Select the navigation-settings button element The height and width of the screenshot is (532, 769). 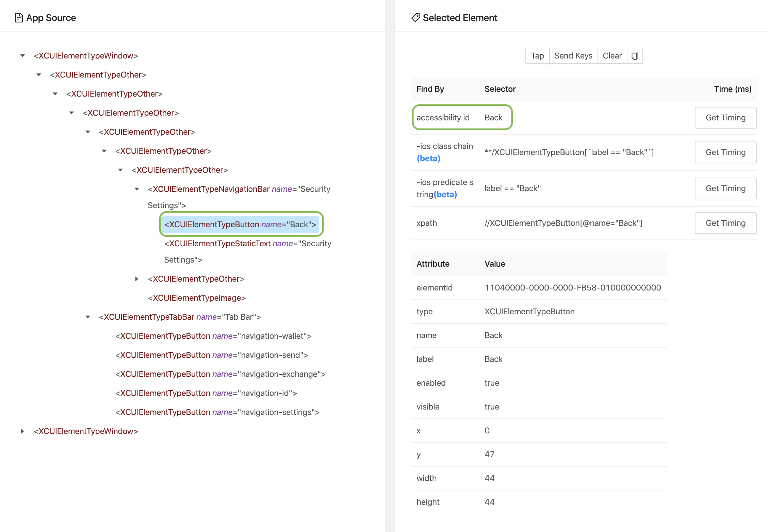tap(217, 412)
